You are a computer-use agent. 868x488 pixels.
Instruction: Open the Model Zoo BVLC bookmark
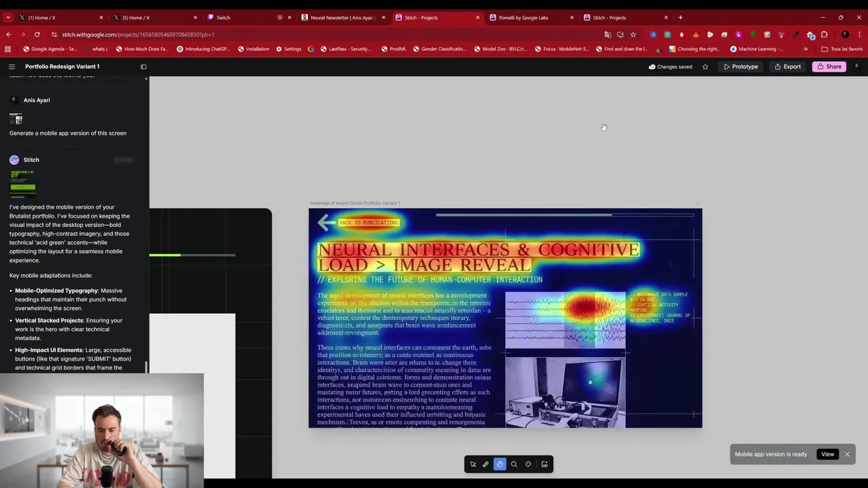(500, 49)
